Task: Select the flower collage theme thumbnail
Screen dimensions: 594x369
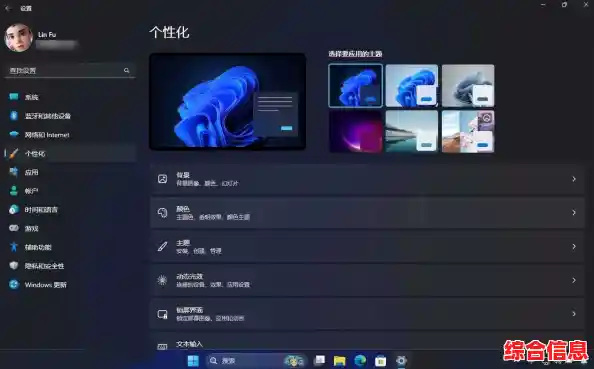Action: [x=468, y=131]
